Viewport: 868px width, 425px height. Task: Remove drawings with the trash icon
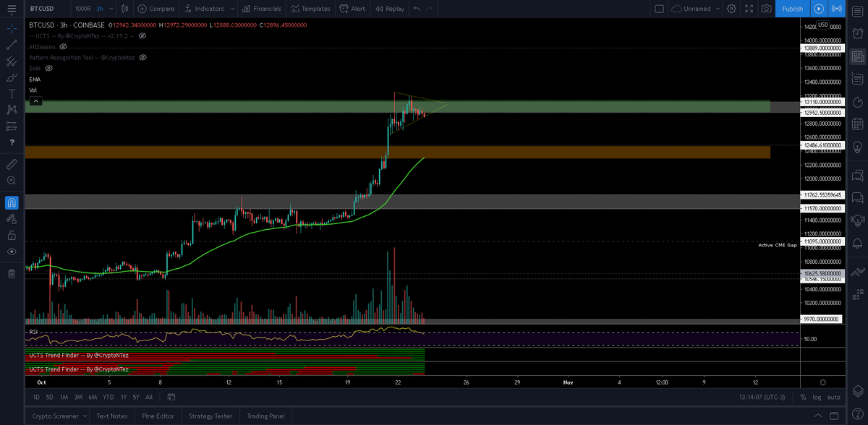click(x=12, y=274)
